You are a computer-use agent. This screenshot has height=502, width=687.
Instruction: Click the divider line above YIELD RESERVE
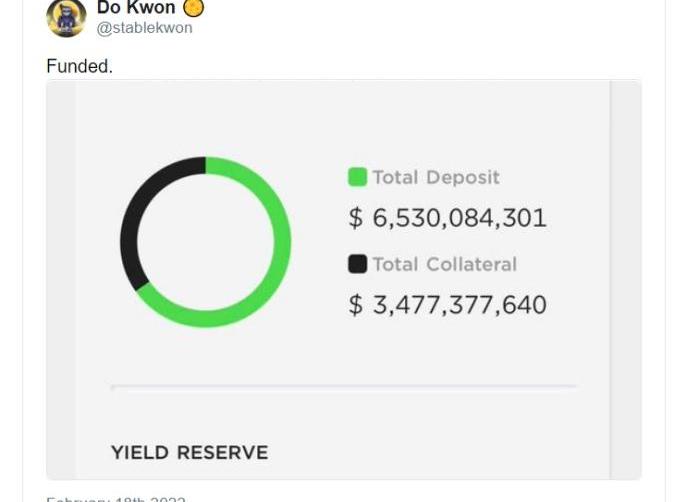click(x=343, y=386)
